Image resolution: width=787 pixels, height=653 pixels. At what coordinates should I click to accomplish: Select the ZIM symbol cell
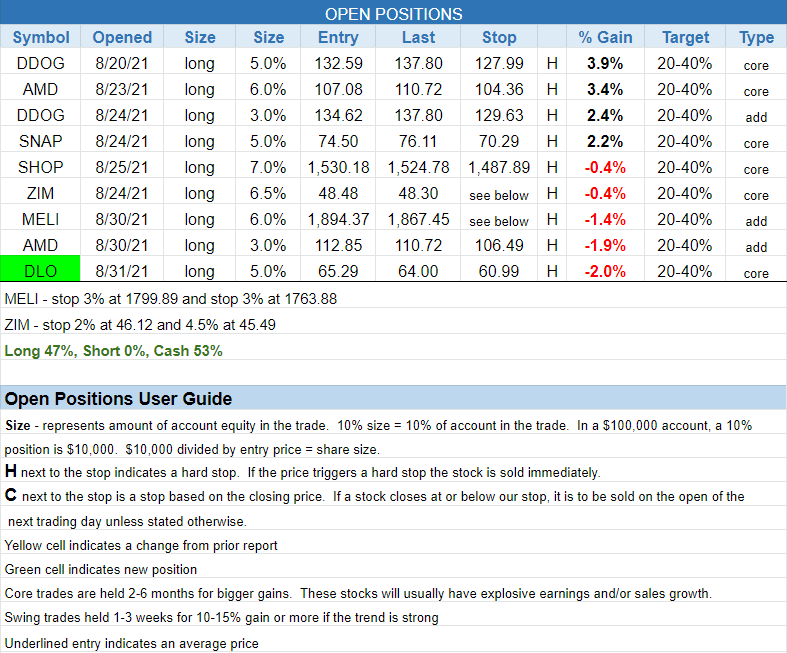(x=41, y=193)
